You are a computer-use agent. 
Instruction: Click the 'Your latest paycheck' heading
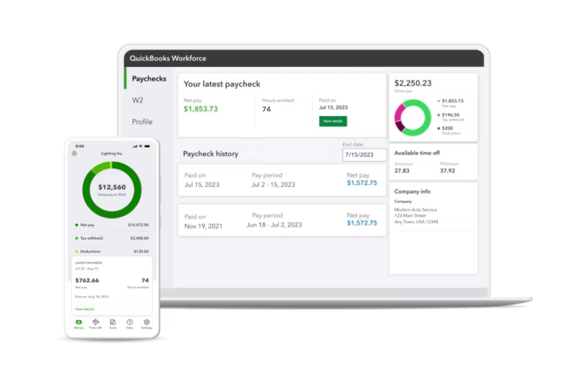tap(222, 84)
